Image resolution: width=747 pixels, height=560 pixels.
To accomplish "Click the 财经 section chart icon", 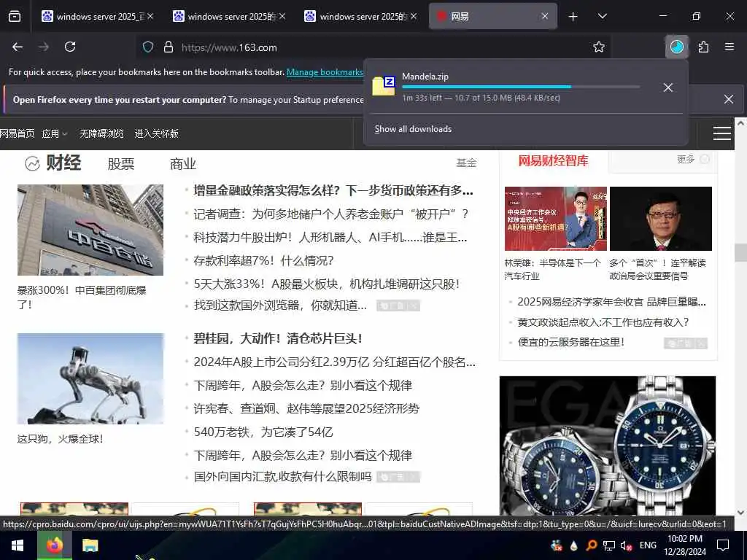I will click(x=32, y=163).
